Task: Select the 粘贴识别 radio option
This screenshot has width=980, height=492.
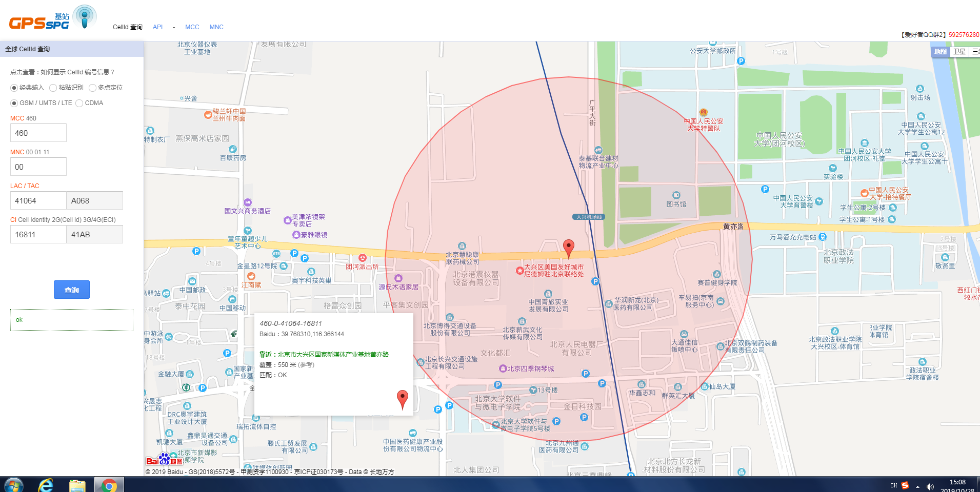Action: pyautogui.click(x=53, y=88)
